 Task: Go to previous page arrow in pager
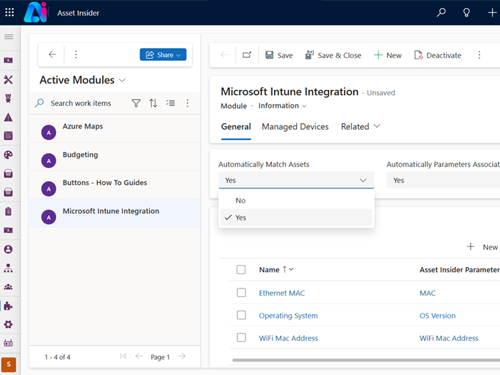click(139, 356)
